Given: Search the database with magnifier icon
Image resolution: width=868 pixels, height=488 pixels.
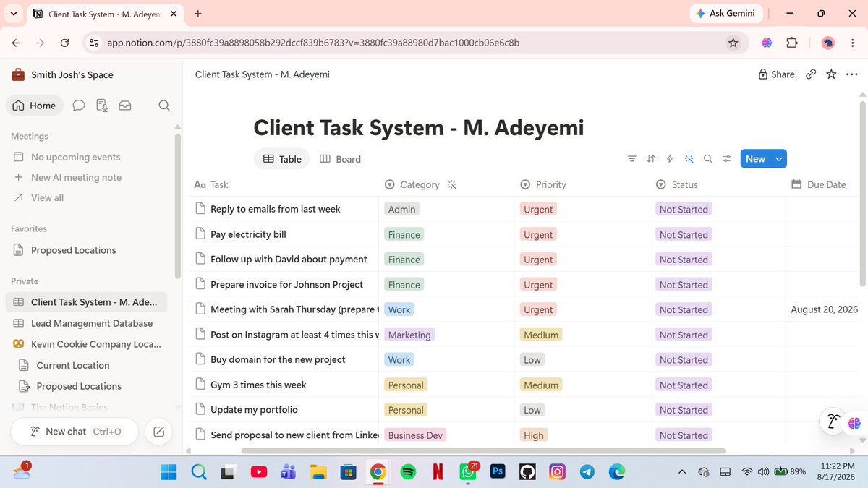Looking at the screenshot, I should (708, 159).
